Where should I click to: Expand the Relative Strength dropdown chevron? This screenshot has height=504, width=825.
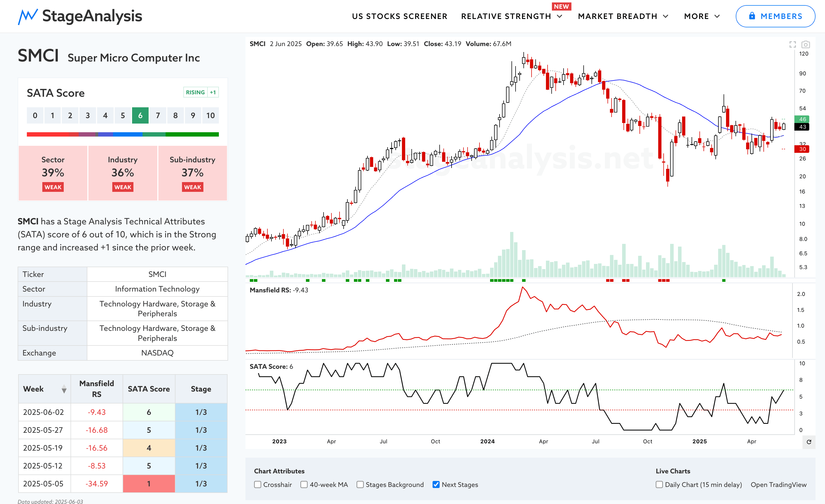559,16
